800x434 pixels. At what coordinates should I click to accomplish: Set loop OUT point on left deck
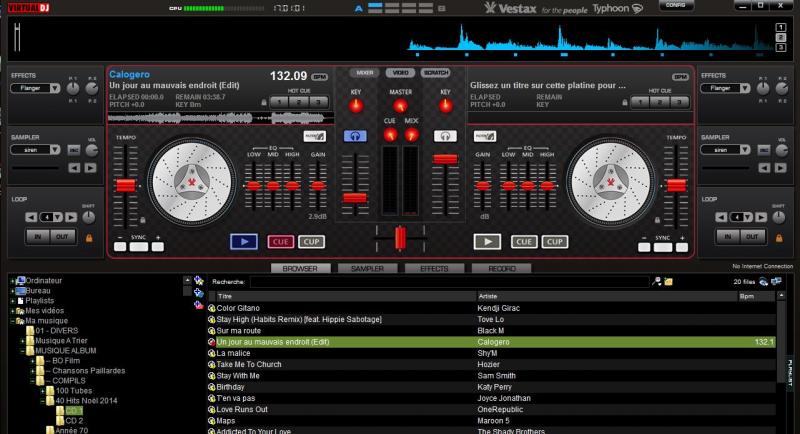pos(62,237)
